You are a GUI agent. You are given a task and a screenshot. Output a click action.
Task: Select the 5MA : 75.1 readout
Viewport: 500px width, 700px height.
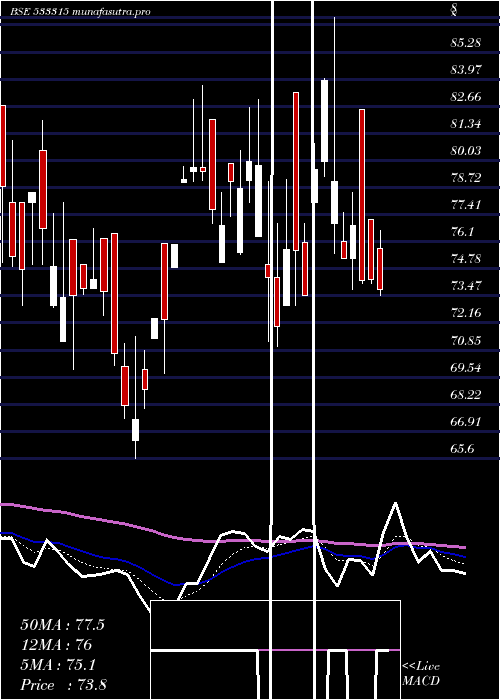(58, 665)
